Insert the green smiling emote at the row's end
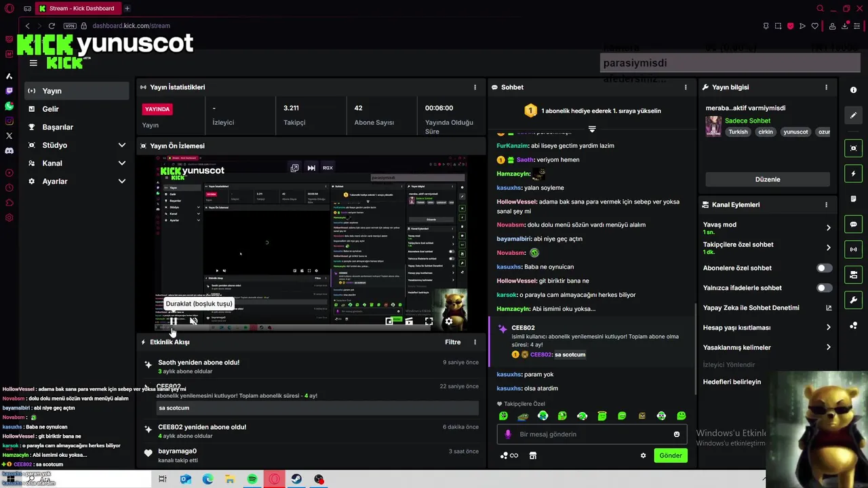 pos(681,416)
